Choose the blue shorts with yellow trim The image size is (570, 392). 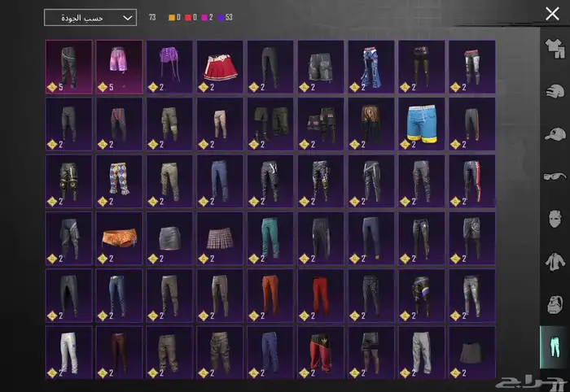[x=422, y=124]
